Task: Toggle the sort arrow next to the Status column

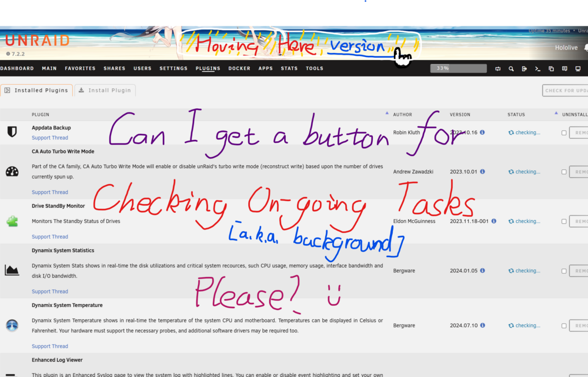Action: tap(556, 113)
